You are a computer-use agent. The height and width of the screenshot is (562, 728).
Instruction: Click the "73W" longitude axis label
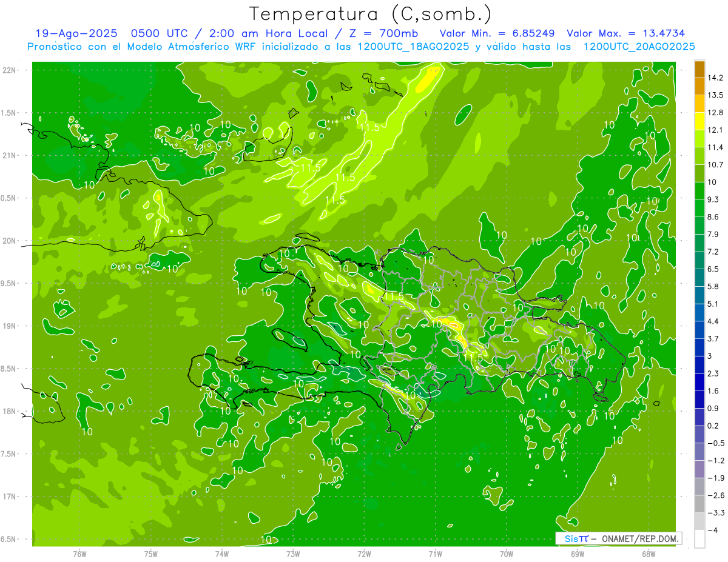[x=293, y=554]
